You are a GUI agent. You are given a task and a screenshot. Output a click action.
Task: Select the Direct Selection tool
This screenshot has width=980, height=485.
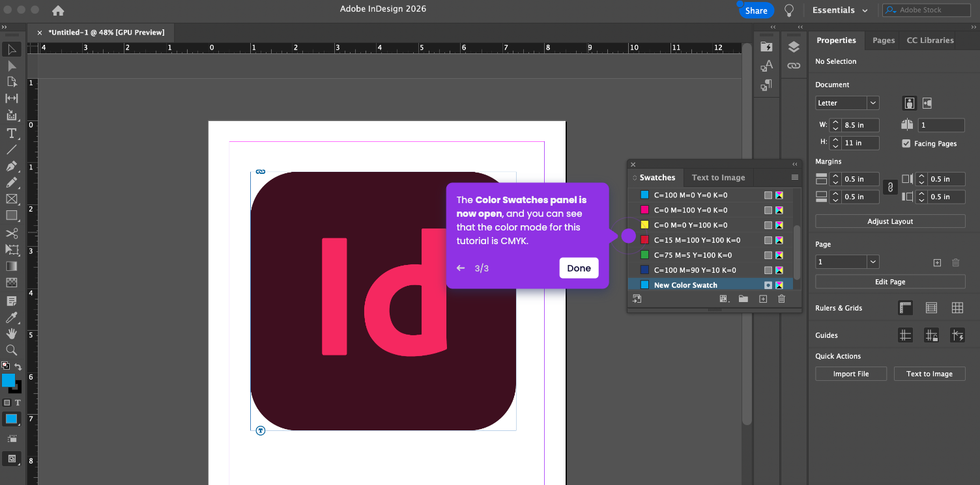[11, 66]
